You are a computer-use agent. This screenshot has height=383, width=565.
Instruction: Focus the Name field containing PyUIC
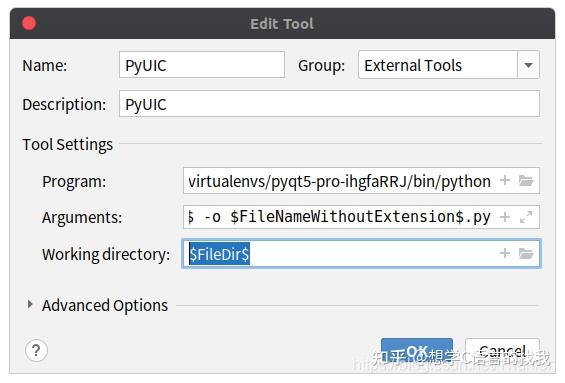(x=202, y=65)
